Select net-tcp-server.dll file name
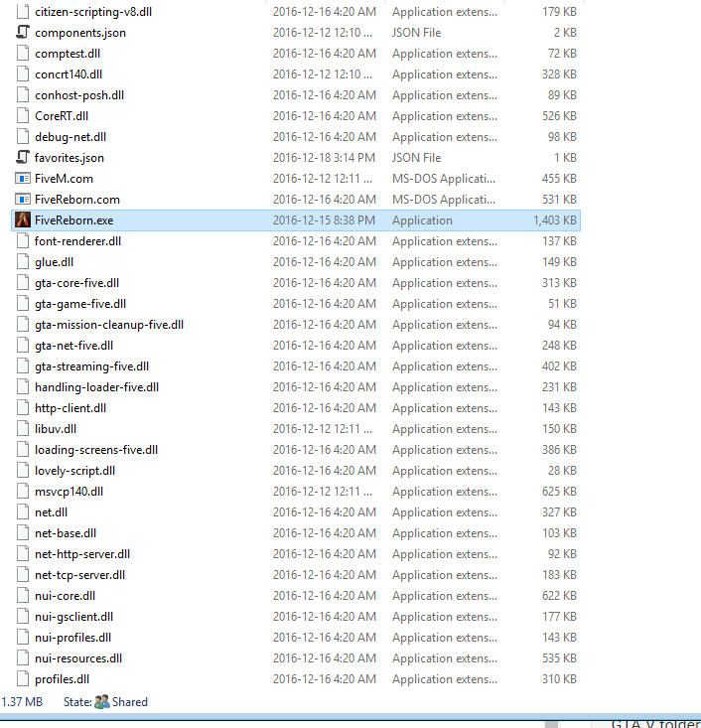The image size is (701, 728). pos(79,575)
